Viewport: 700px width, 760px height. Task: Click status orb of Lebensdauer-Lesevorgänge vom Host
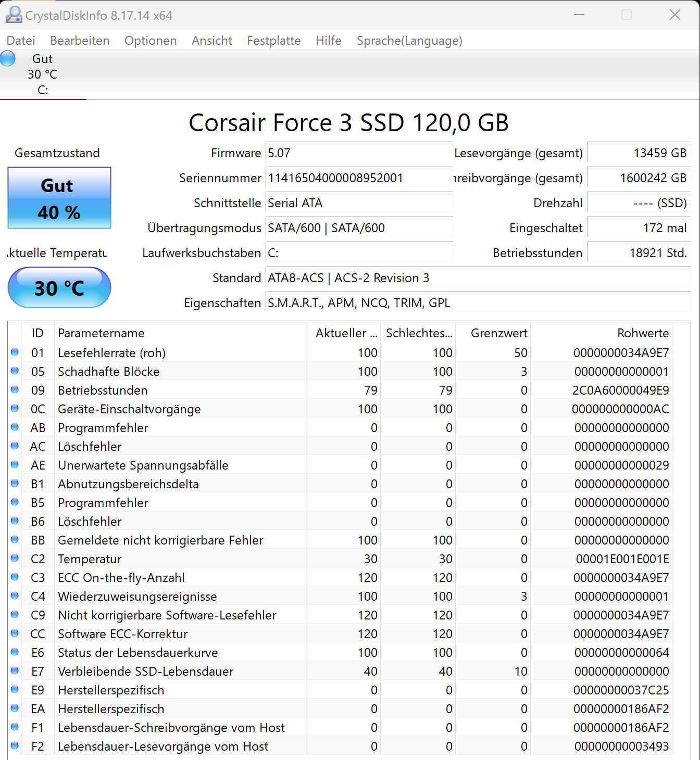click(15, 745)
